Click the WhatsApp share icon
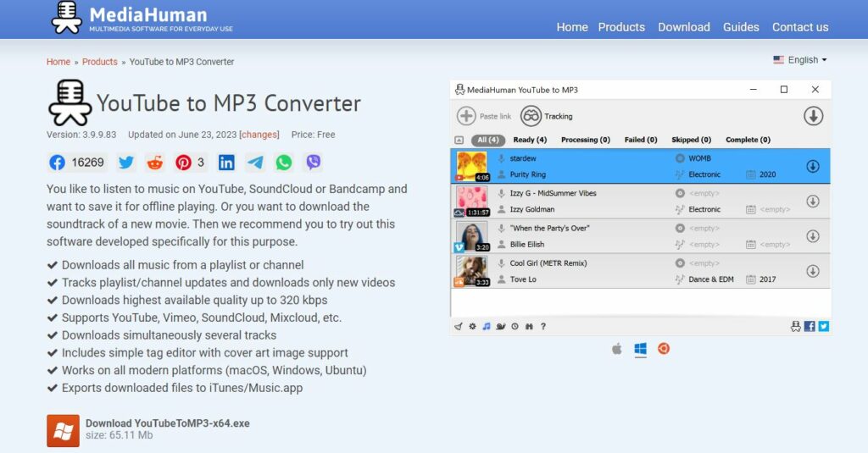This screenshot has height=453, width=868. [284, 162]
